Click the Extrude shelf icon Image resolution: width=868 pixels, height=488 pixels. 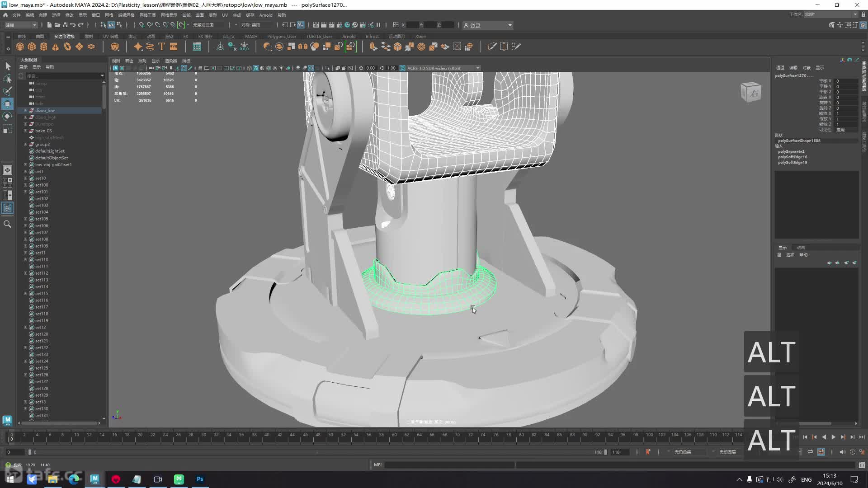[373, 47]
